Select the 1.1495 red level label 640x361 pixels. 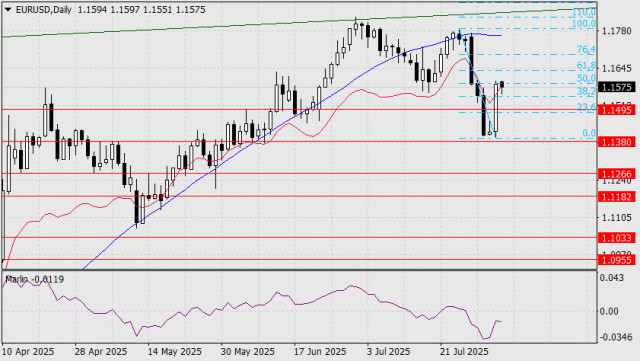(x=617, y=109)
